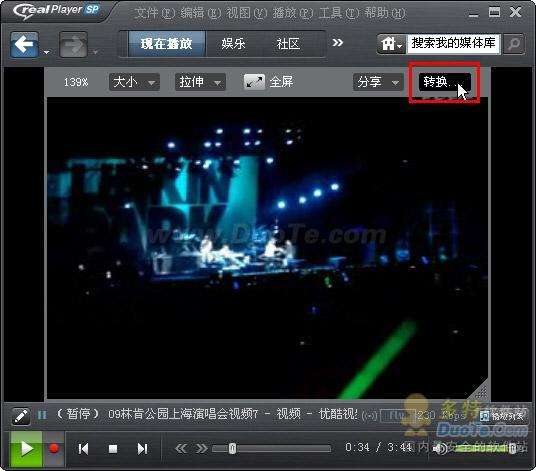Click the 139% zoom value

76,82
